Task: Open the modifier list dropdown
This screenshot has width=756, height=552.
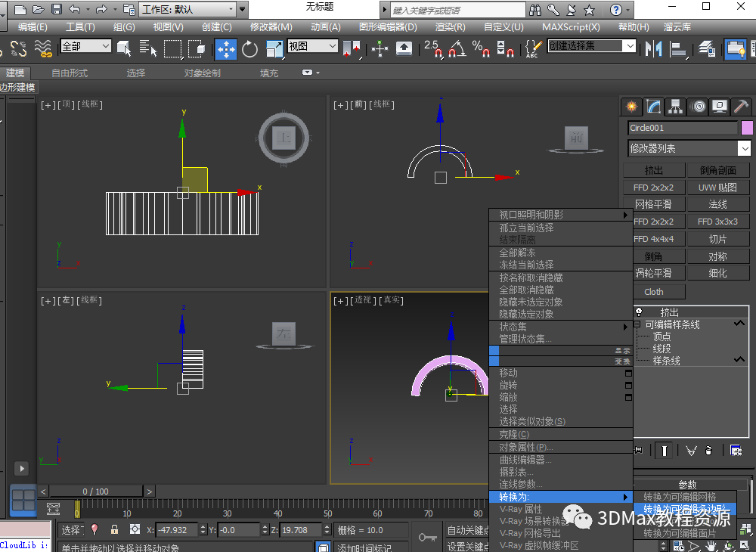Action: pos(689,148)
